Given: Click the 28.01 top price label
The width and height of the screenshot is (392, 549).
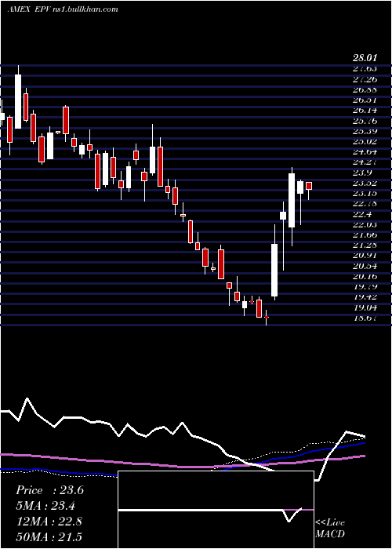Looking at the screenshot, I should pos(365,58).
